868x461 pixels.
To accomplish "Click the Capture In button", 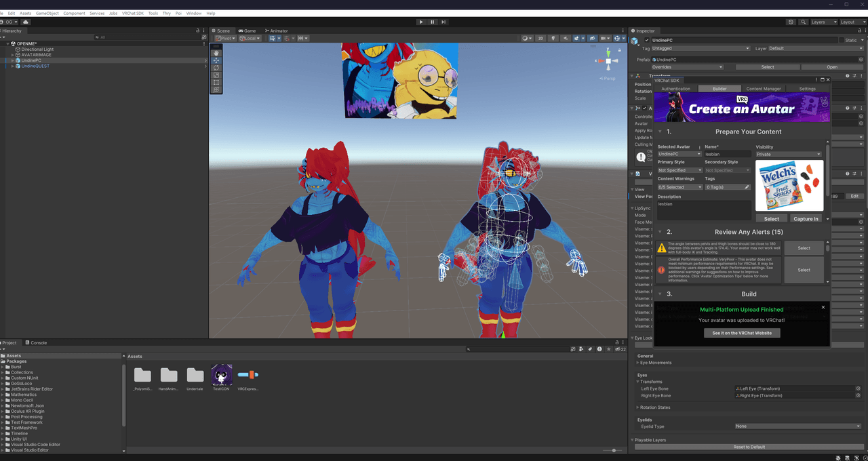I will click(806, 219).
